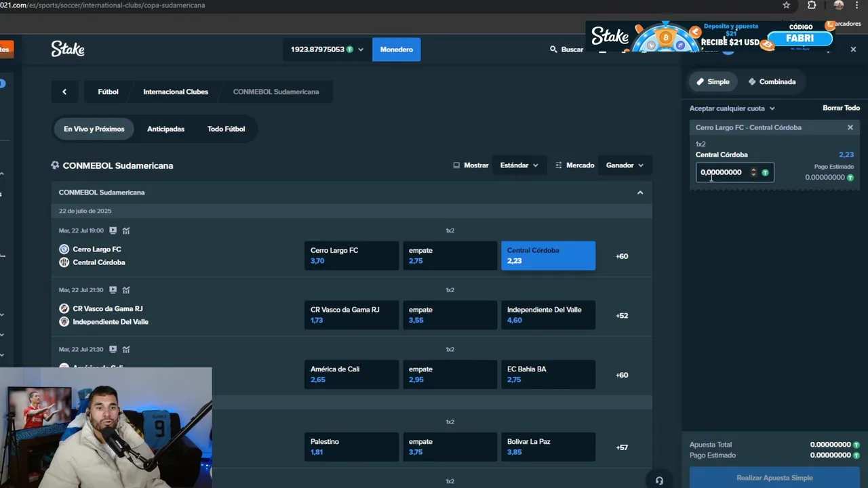Select empate 3,75 for Palestino match
The width and height of the screenshot is (868, 488).
click(x=450, y=447)
